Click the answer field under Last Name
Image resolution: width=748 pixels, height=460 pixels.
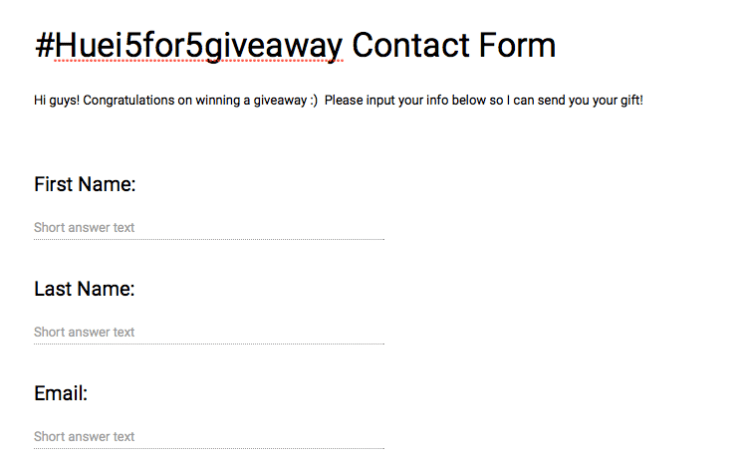pyautogui.click(x=209, y=332)
